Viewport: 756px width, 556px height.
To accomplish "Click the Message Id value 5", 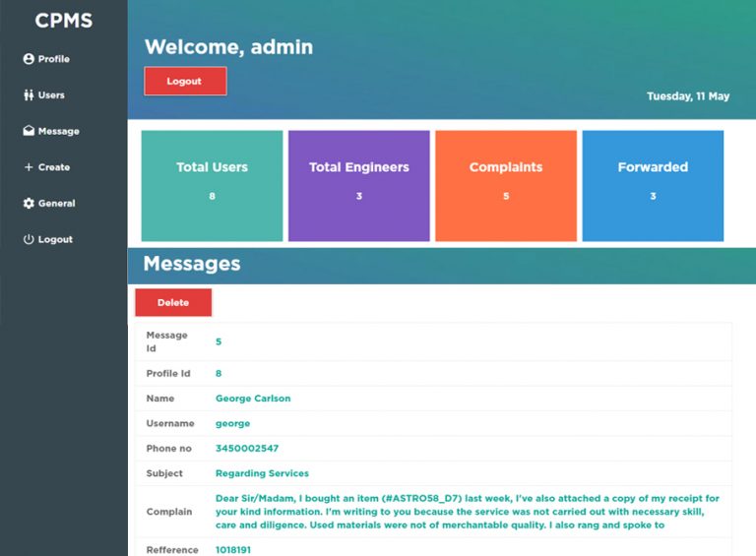I will (219, 341).
